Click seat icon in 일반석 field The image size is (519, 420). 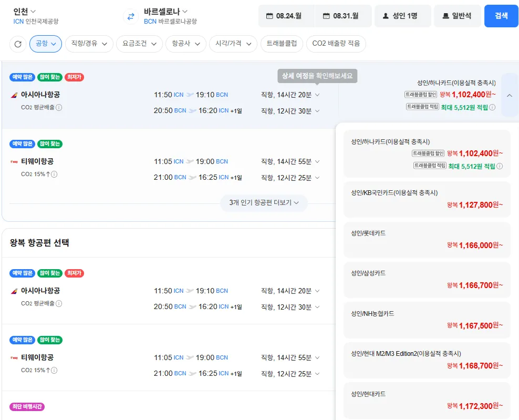[x=445, y=16]
